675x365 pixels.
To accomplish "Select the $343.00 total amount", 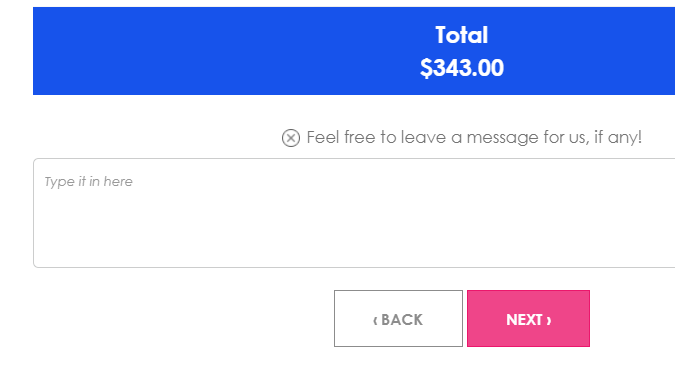I will click(x=461, y=68).
